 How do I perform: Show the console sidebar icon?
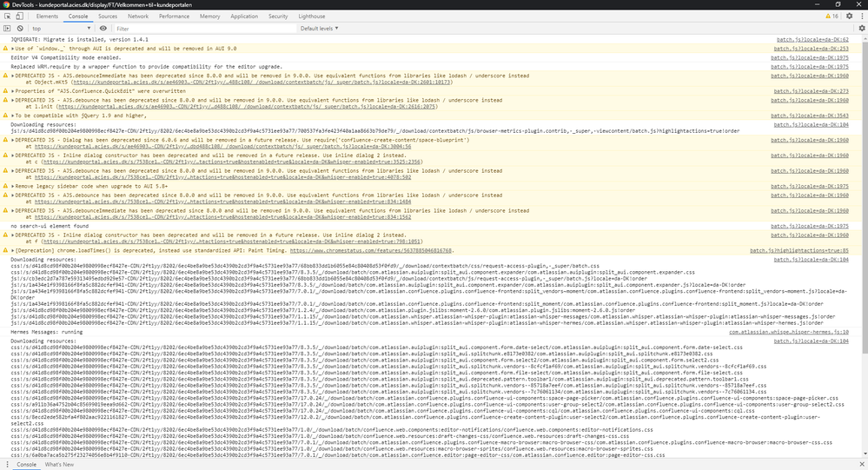[x=7, y=28]
